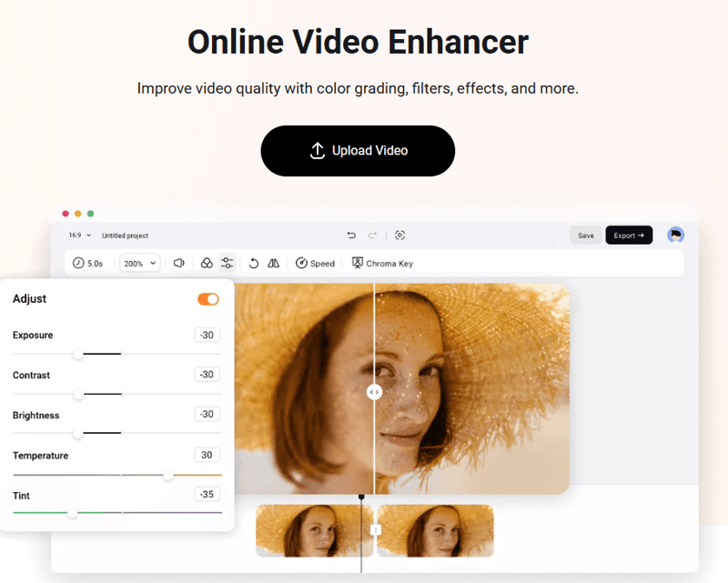
Task: Open the 16:9 aspect ratio dropdown
Action: [x=76, y=235]
